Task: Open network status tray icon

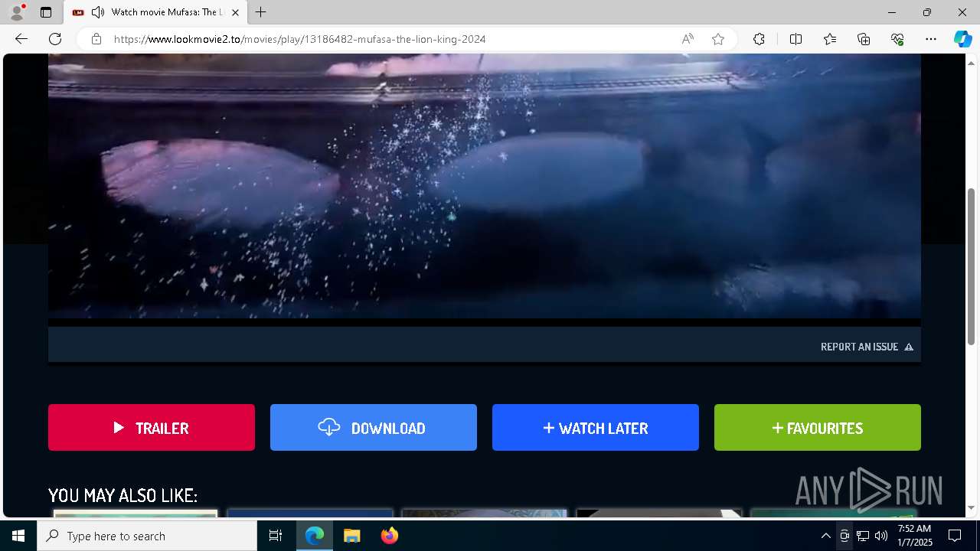Action: point(863,536)
